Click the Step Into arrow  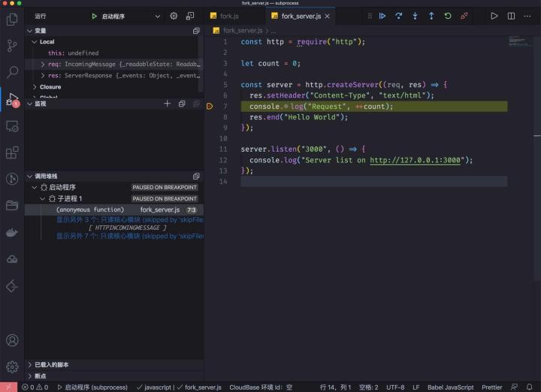point(415,15)
